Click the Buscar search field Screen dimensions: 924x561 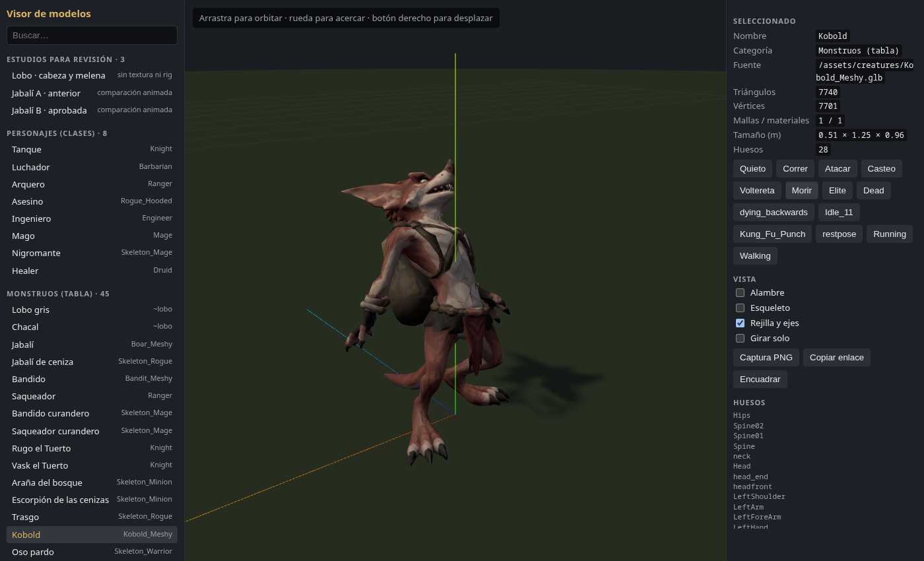click(92, 35)
